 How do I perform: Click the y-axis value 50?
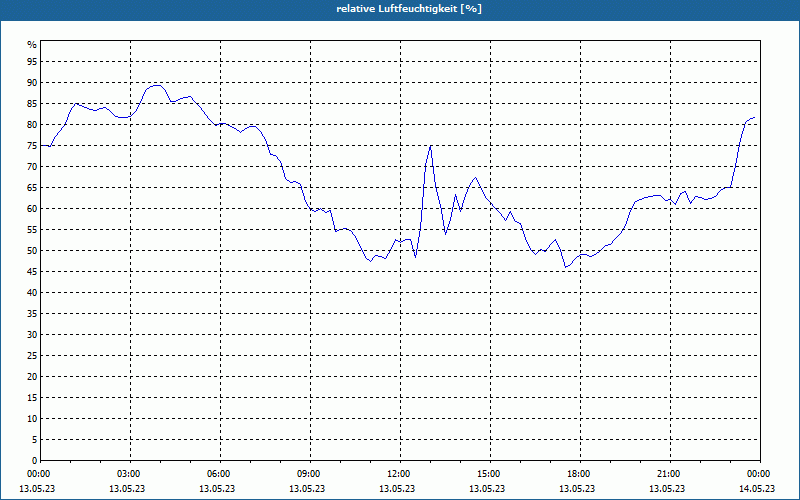pos(32,251)
